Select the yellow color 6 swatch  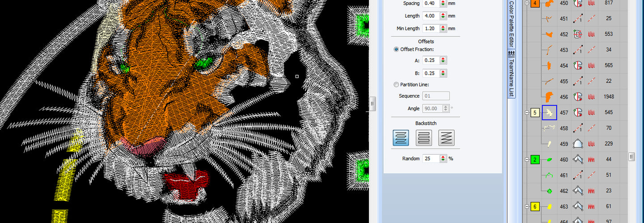[x=535, y=206]
